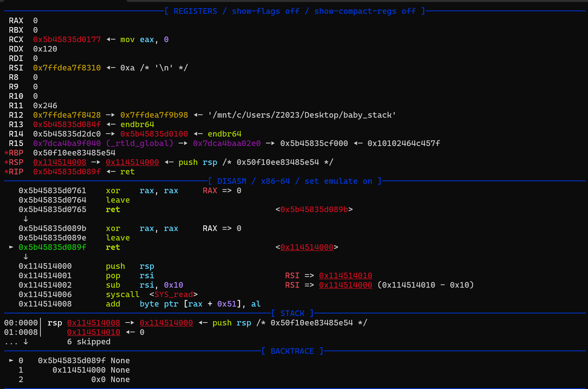Screen dimensions: 588x389
Task: Click the current instruction arrow at 0x5b45835d089f
Action: click(x=11, y=247)
